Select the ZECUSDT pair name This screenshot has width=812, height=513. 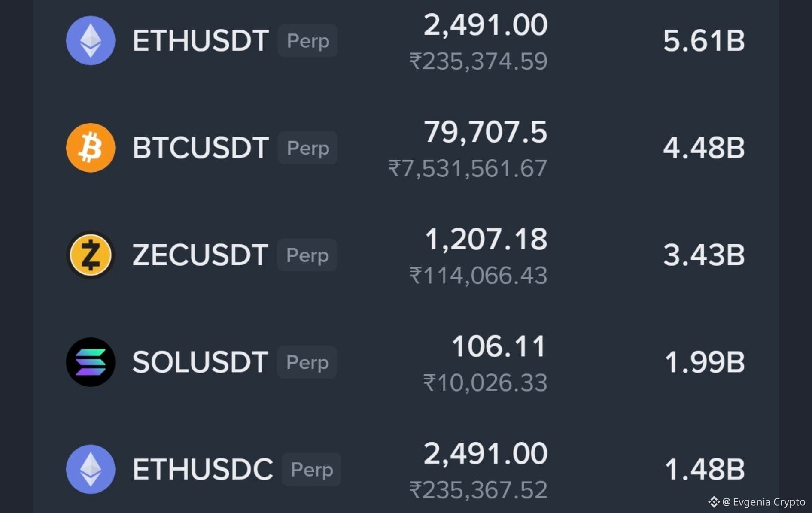(x=200, y=255)
